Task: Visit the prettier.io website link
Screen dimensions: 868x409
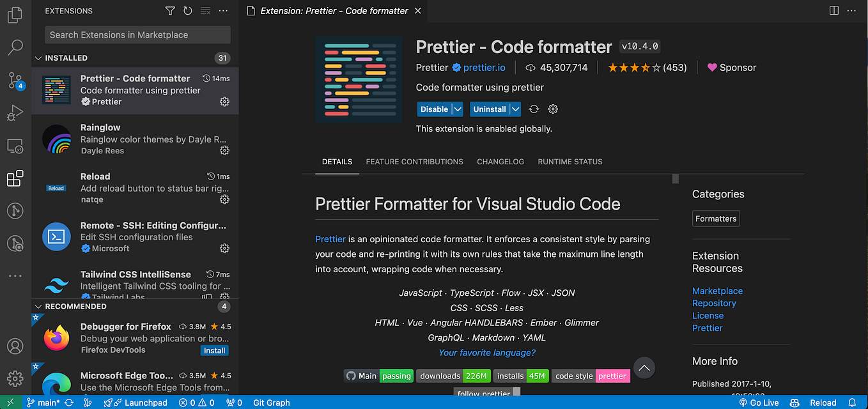Action: (483, 67)
